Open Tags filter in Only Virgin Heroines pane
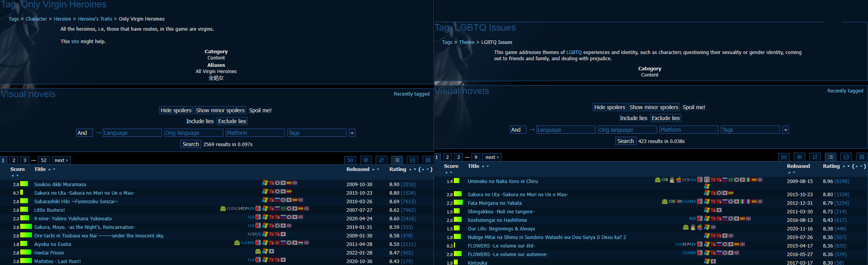The image size is (868, 265). [317, 133]
